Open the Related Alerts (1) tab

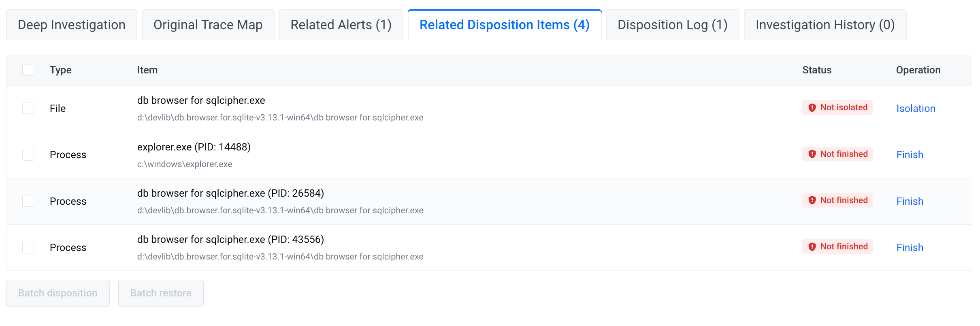(x=341, y=25)
